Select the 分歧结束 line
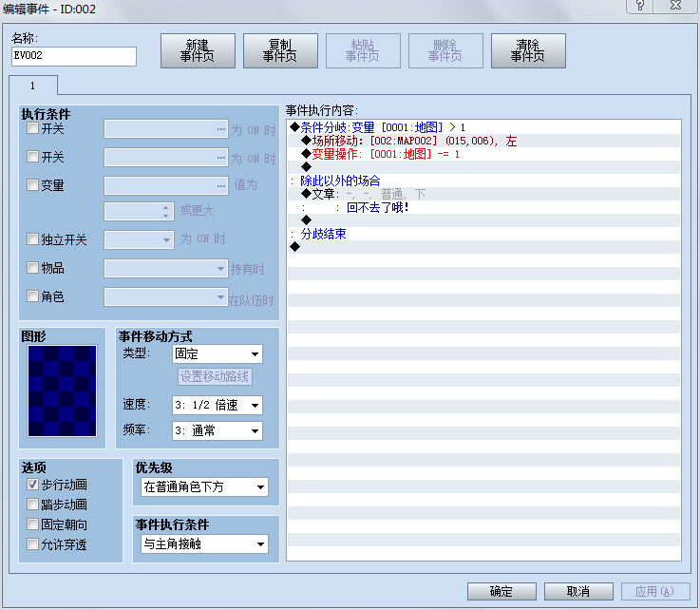 point(484,234)
